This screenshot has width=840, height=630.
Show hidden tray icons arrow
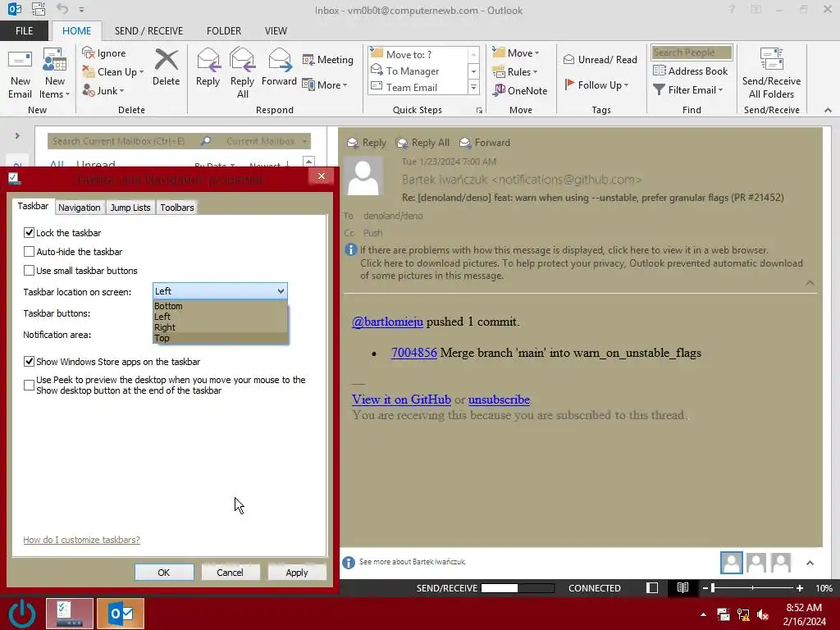point(703,614)
